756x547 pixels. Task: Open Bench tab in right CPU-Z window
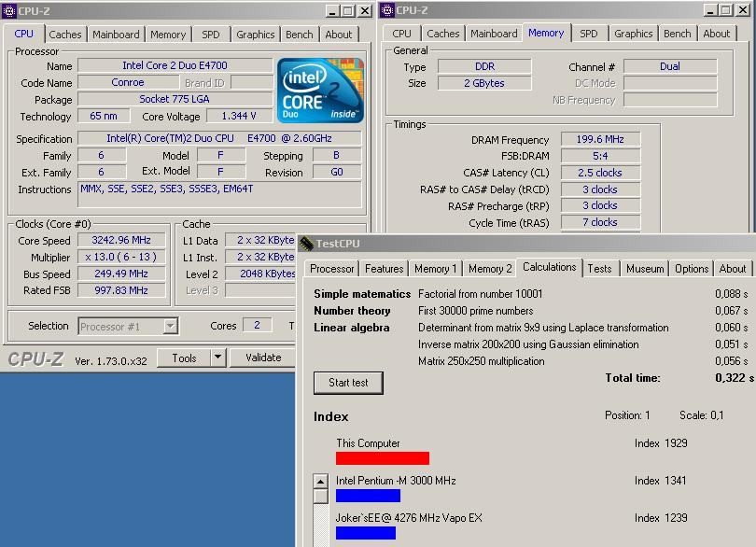[677, 34]
